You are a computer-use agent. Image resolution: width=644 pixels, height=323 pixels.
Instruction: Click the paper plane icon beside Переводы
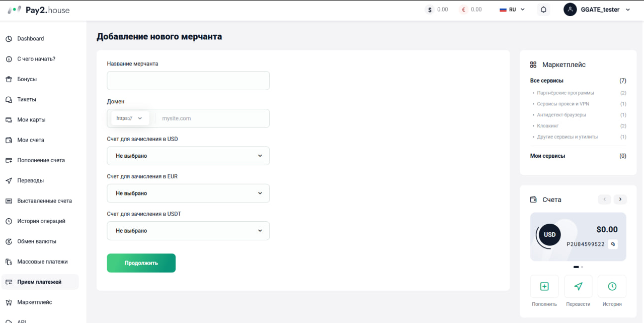[x=9, y=180]
